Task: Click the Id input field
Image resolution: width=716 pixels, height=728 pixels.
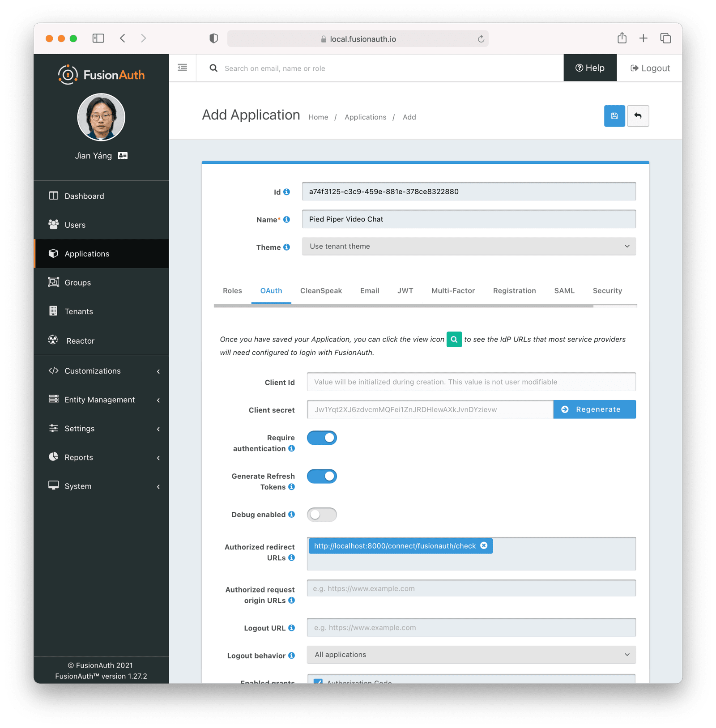Action: coord(469,192)
